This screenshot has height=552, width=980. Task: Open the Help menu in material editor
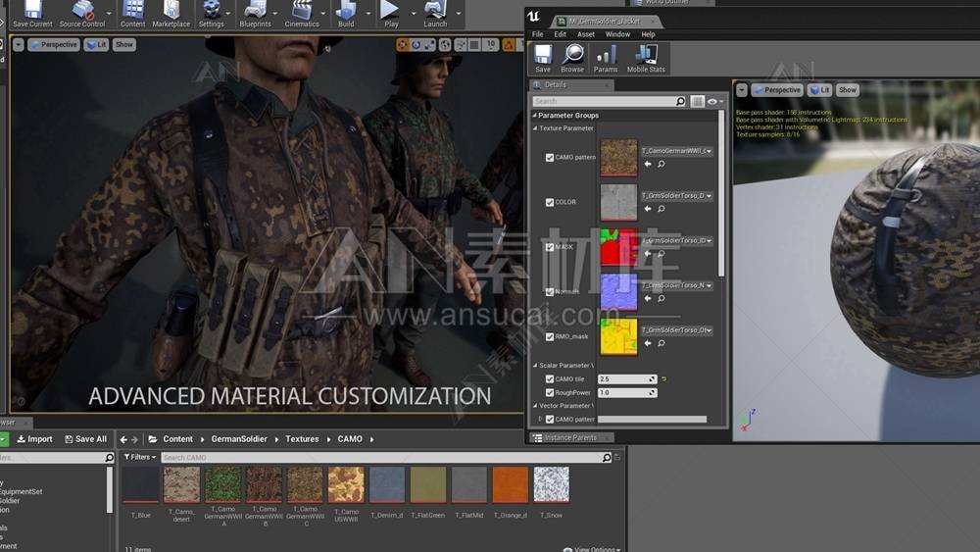(x=648, y=34)
